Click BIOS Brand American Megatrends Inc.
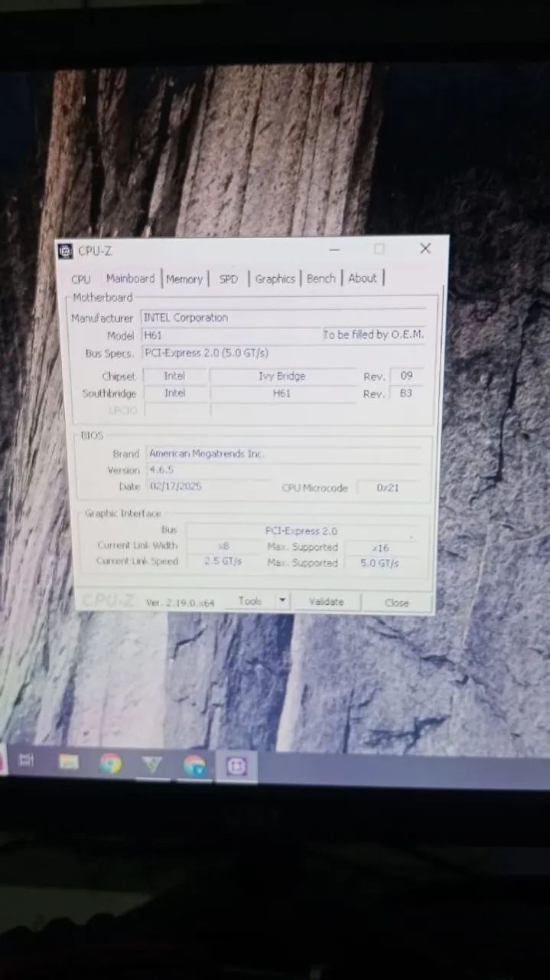Screen dimensions: 550x980 [283, 453]
